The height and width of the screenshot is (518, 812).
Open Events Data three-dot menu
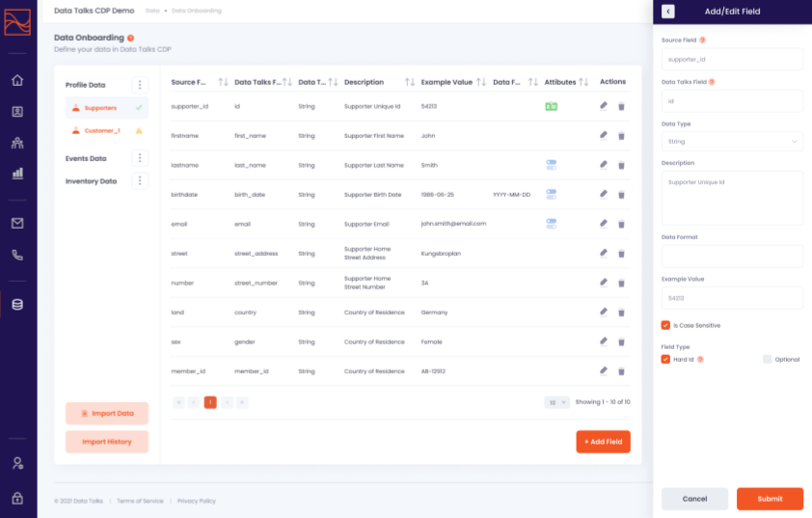tap(140, 158)
